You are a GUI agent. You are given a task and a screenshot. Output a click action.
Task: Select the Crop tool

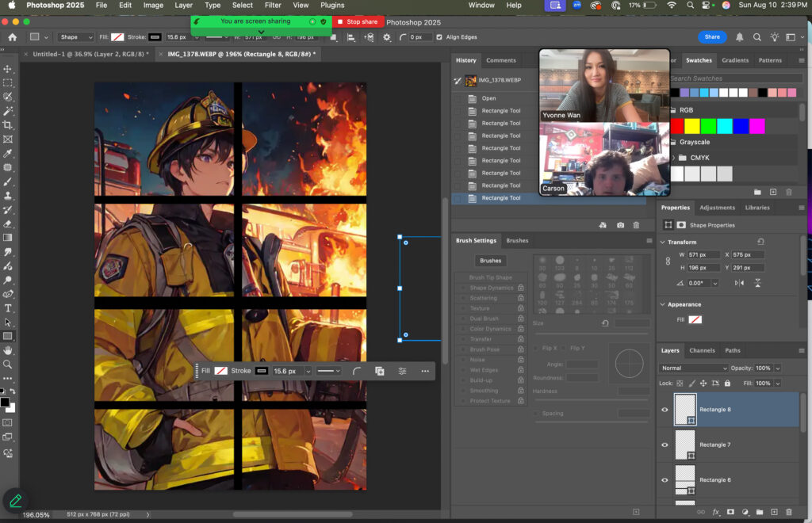[x=8, y=125]
